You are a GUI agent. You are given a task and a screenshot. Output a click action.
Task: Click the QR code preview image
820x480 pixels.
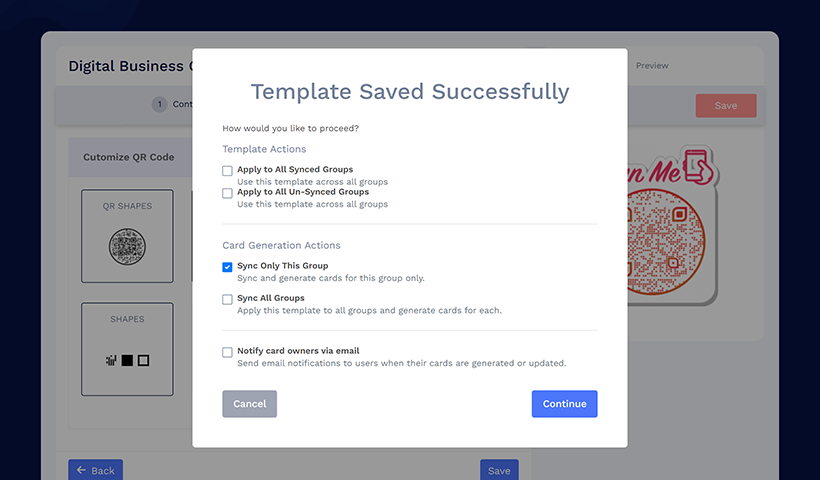pyautogui.click(x=666, y=242)
